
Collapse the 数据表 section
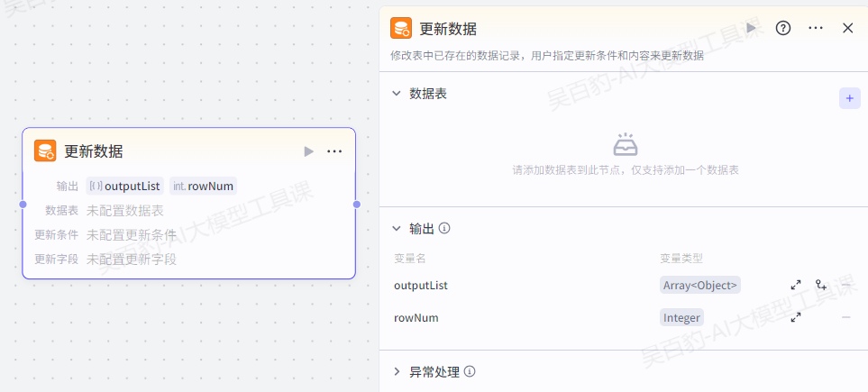point(397,94)
